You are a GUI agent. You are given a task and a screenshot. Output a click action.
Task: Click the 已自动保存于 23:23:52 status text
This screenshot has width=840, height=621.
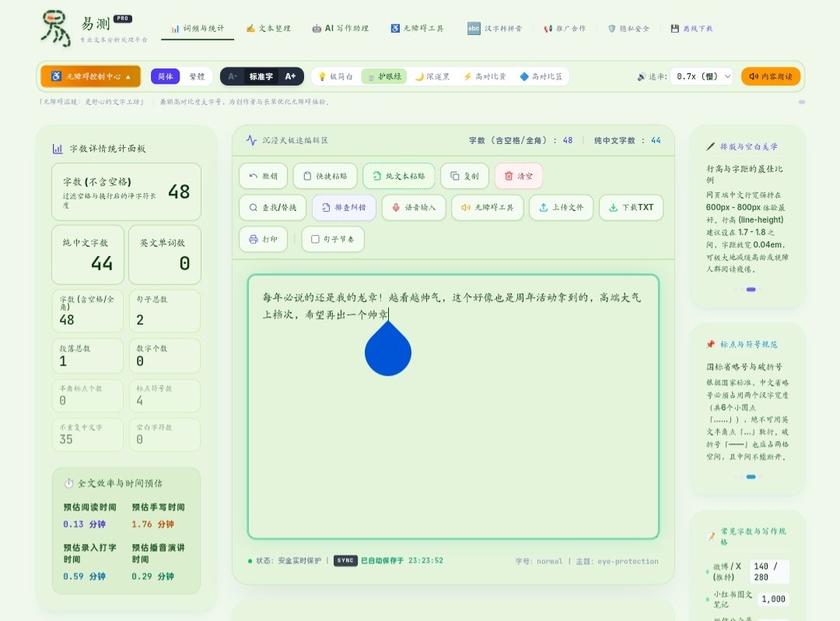click(x=402, y=560)
